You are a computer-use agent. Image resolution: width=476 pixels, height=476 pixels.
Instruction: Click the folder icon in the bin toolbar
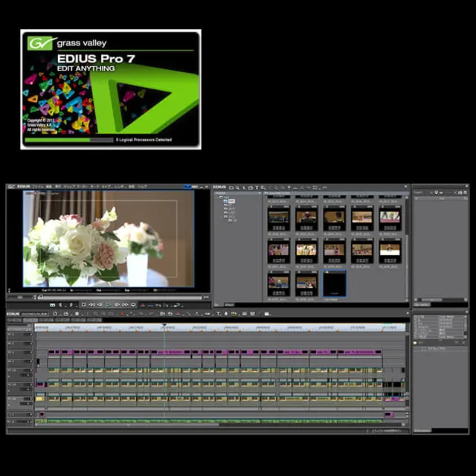(x=231, y=187)
